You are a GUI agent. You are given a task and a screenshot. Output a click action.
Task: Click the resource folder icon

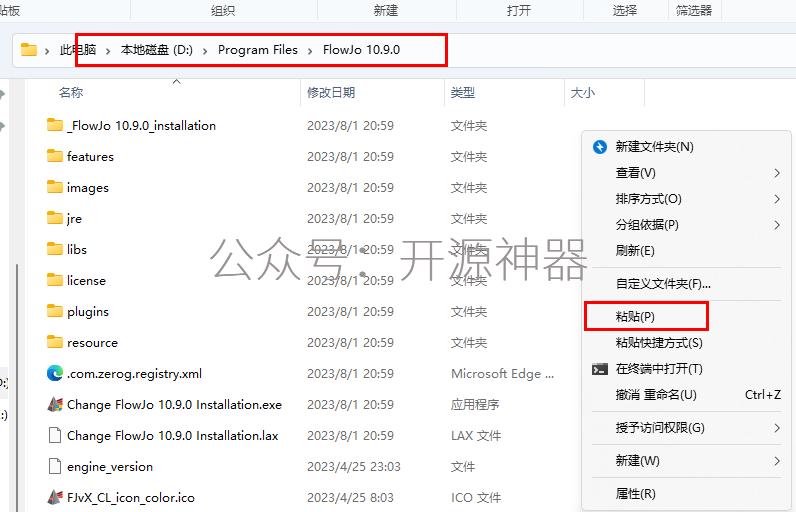(55, 342)
